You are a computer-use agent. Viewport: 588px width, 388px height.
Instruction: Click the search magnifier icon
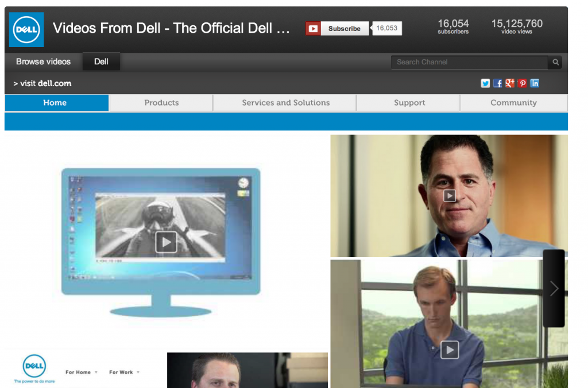555,62
